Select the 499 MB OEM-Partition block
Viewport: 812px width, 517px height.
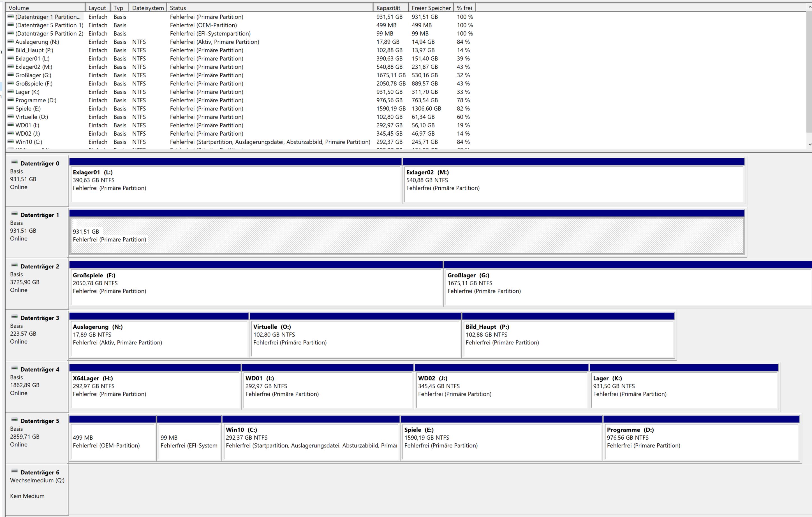tap(113, 442)
